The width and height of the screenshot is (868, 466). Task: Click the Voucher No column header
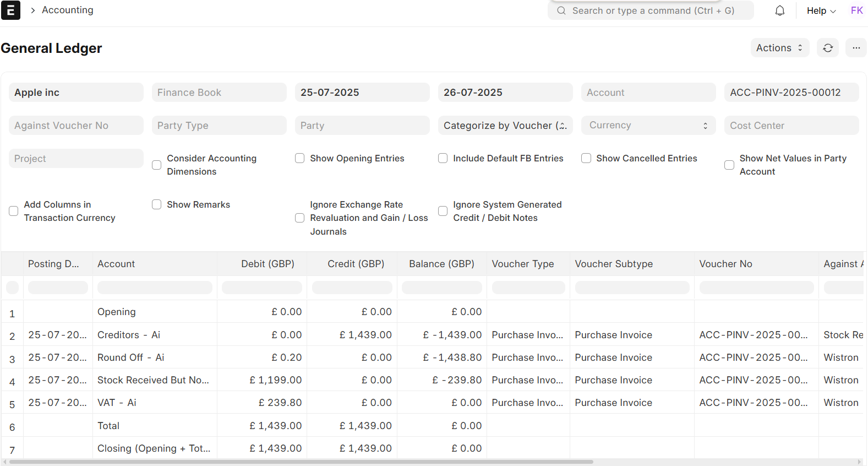725,264
